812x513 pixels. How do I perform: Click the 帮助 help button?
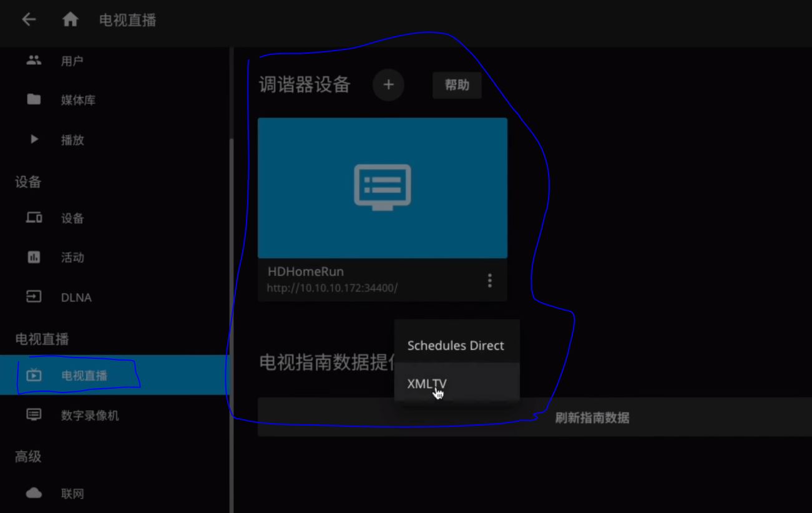[457, 85]
